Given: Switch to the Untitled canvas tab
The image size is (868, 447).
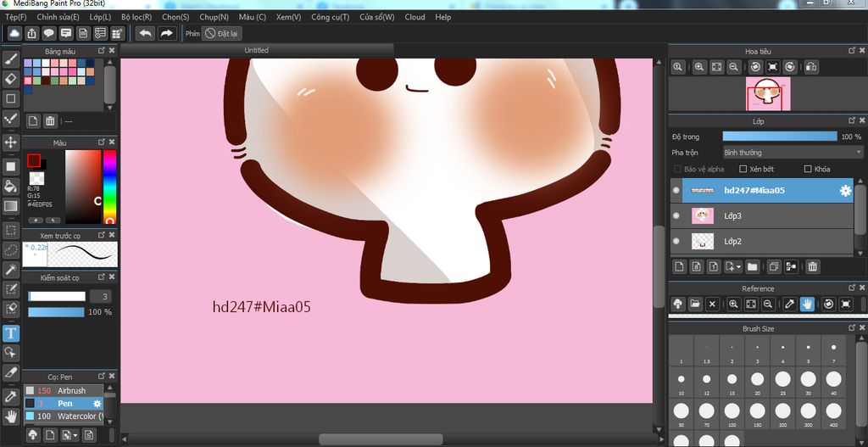Looking at the screenshot, I should pos(257,50).
